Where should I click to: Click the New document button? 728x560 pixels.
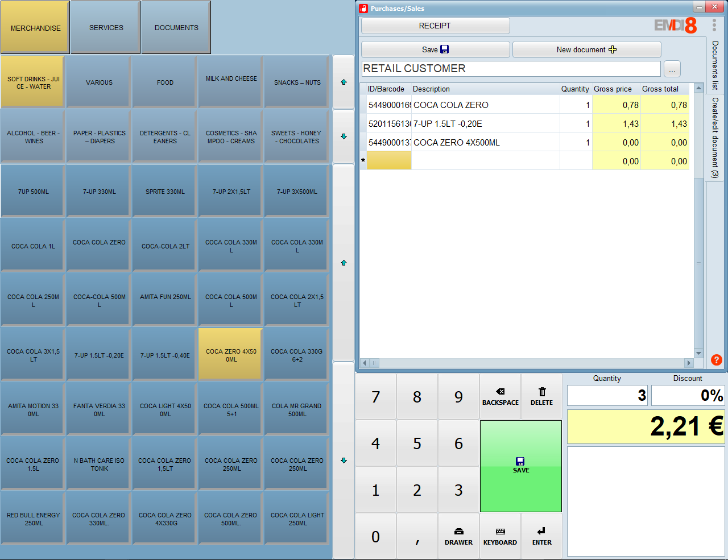point(586,49)
